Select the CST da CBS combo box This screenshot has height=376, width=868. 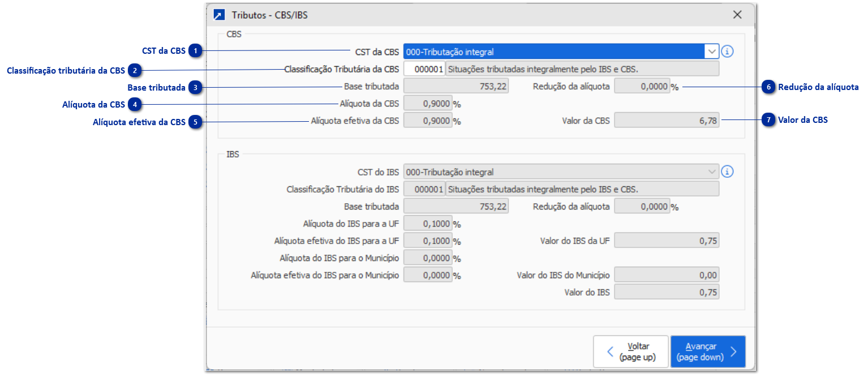[x=553, y=52]
